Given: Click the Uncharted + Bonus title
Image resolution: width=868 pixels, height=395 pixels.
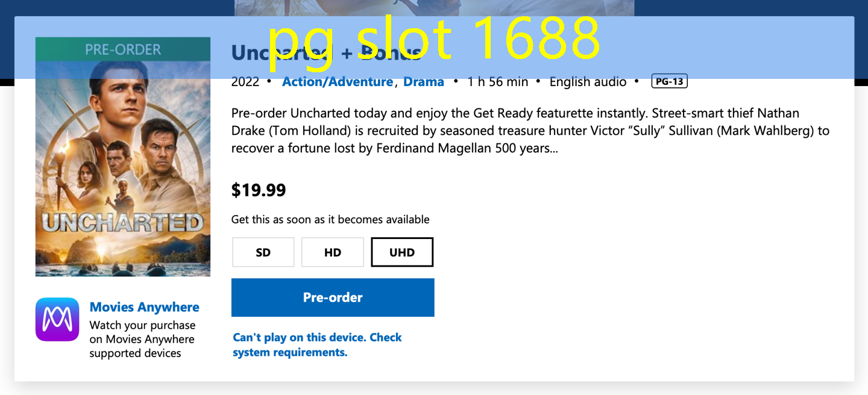Looking at the screenshot, I should pyautogui.click(x=326, y=53).
